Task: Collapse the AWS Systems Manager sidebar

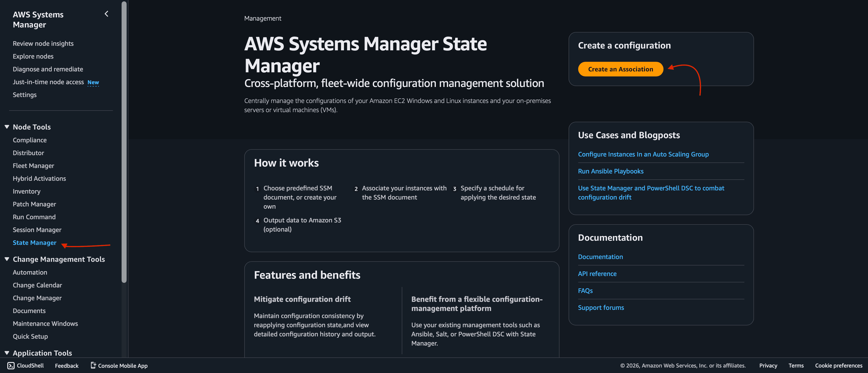Action: 107,14
